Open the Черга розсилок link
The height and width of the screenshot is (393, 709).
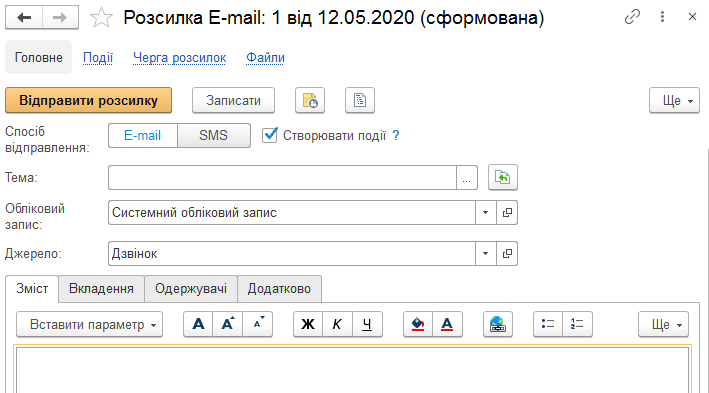pyautogui.click(x=180, y=58)
